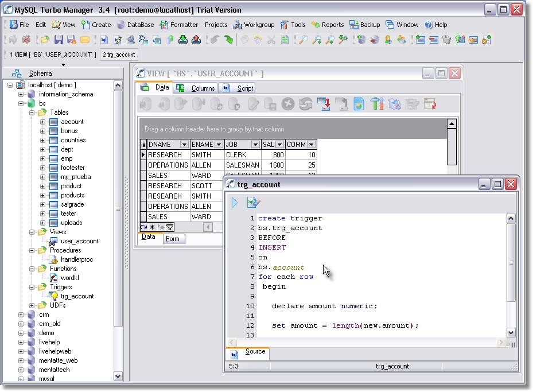Open the Reports menu
This screenshot has height=392, width=533.
tap(328, 25)
